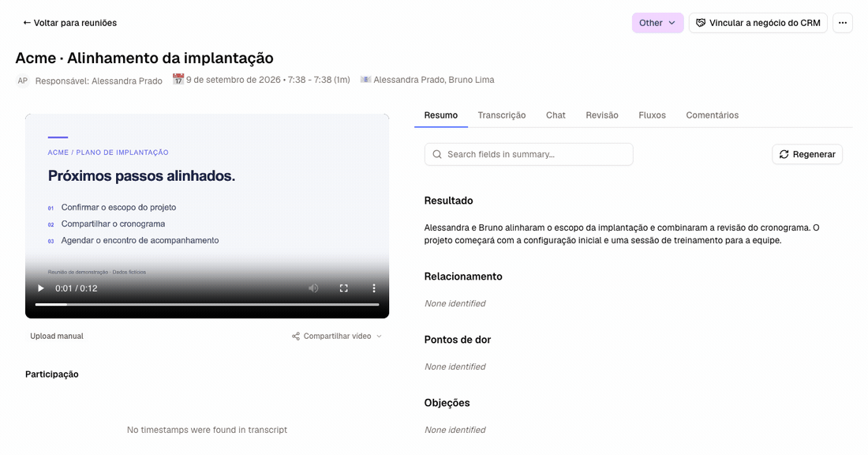Switch to the Revisão tab
The width and height of the screenshot is (868, 455).
point(602,115)
